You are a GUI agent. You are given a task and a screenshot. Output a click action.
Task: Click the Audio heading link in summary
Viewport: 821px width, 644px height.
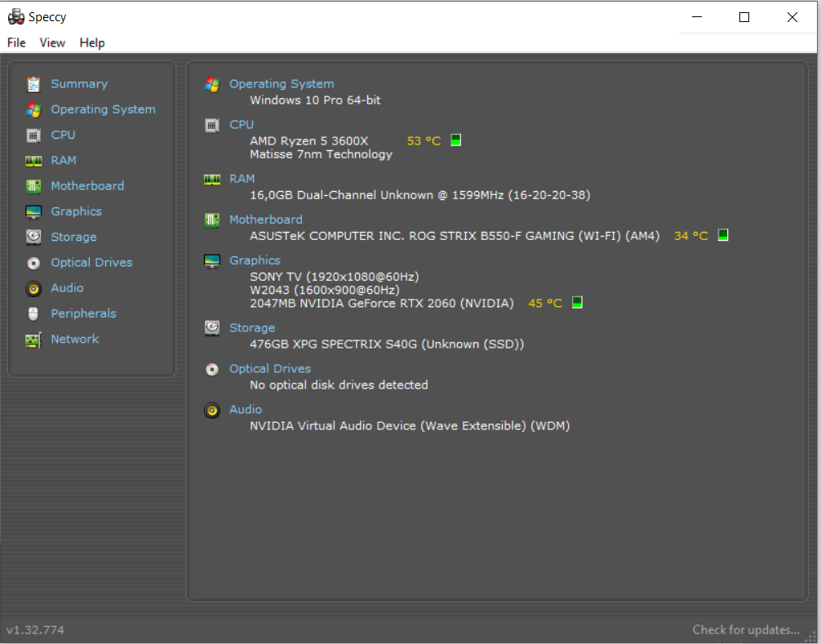(246, 410)
